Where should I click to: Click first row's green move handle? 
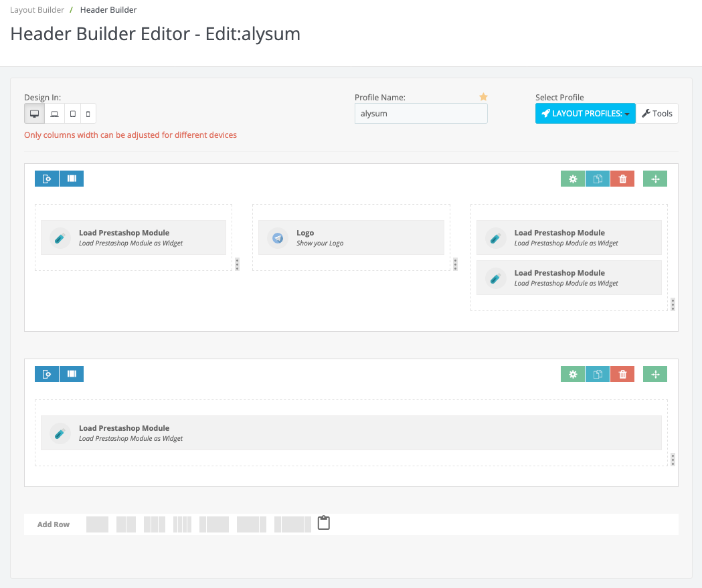pos(655,179)
